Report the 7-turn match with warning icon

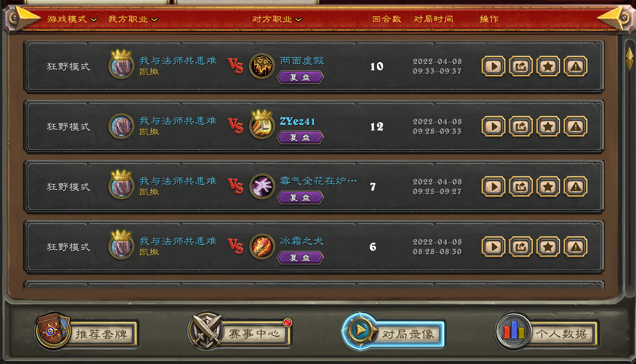[575, 187]
